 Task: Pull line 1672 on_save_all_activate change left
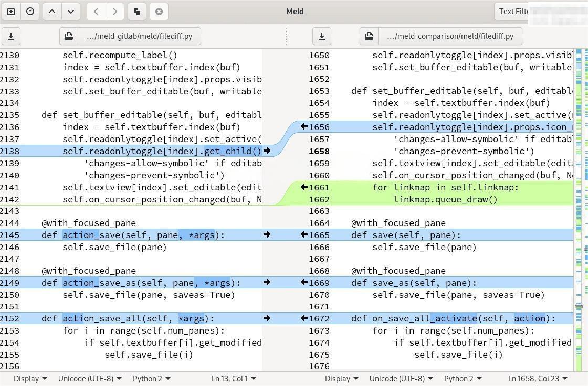click(x=304, y=318)
